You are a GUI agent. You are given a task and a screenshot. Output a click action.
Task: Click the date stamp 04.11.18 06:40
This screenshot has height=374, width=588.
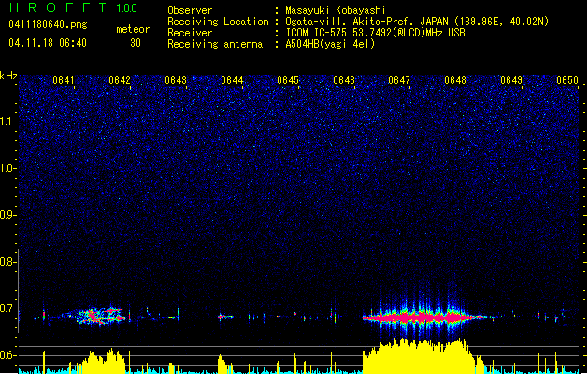(x=48, y=43)
